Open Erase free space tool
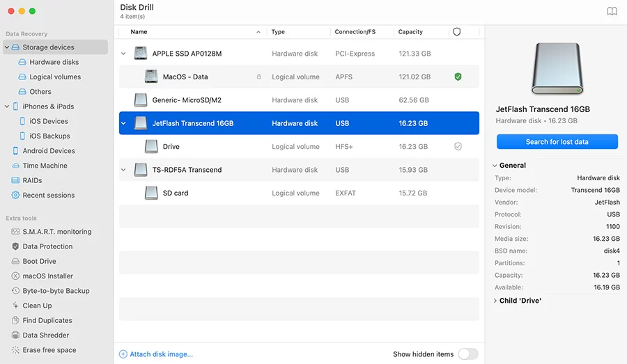 [44, 350]
